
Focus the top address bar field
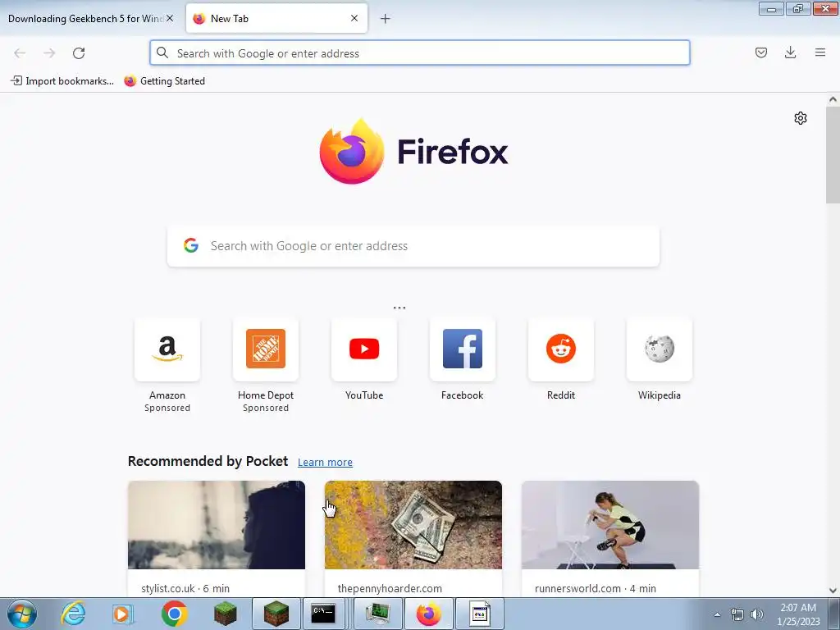click(x=420, y=53)
